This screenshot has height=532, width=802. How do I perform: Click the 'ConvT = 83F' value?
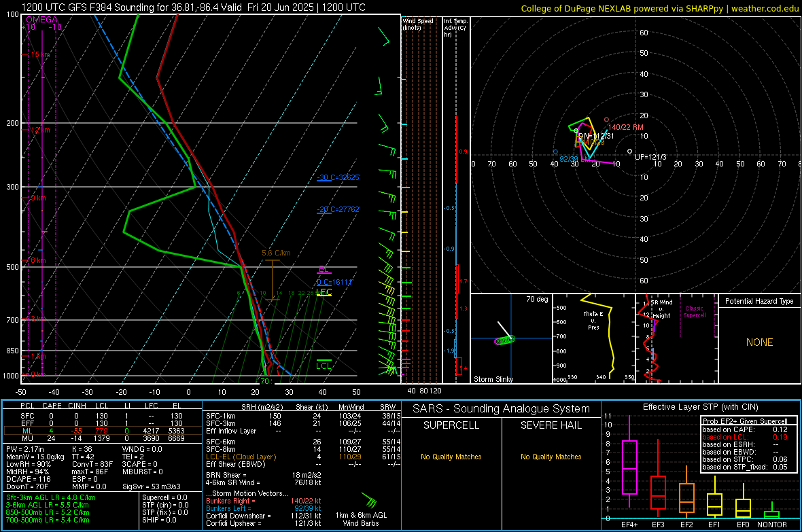(92, 465)
